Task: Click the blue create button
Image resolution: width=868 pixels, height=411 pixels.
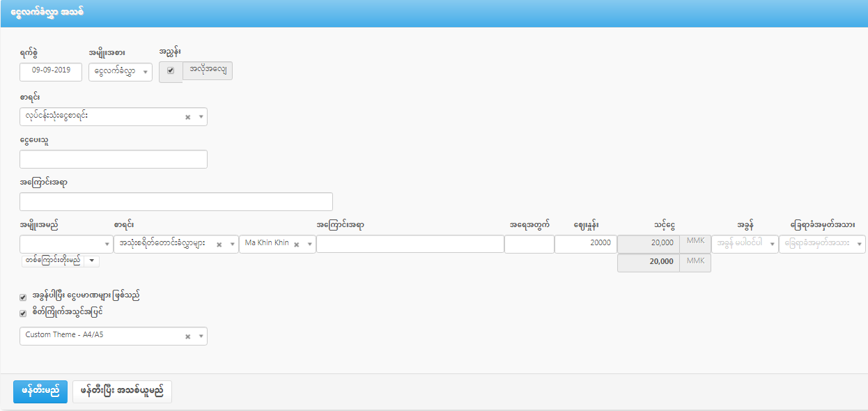Action: pos(40,391)
